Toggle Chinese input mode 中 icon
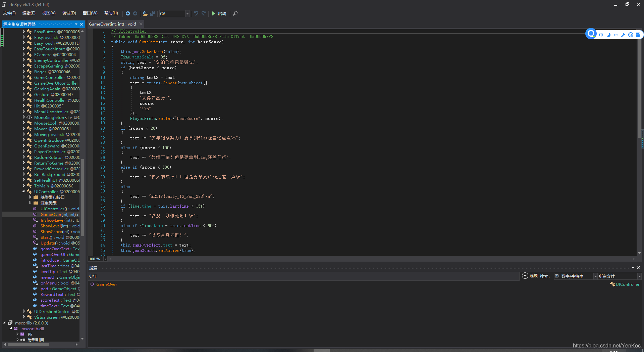 pos(601,35)
